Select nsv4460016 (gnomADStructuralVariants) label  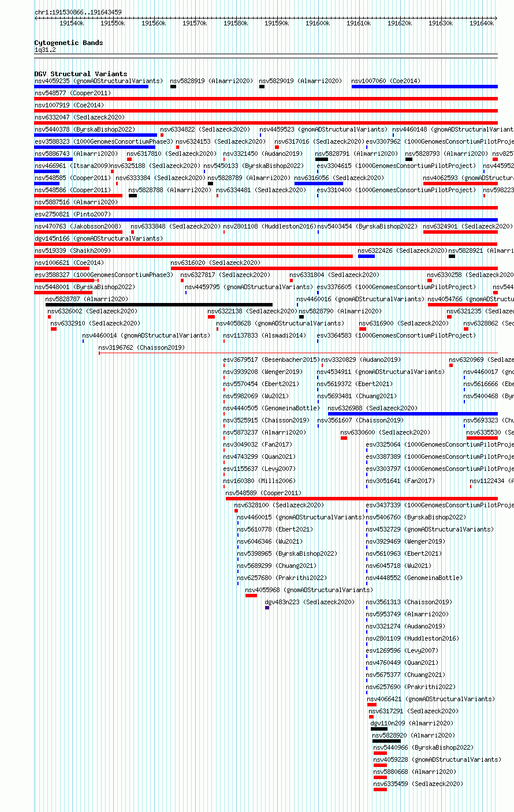pyautogui.click(x=361, y=299)
